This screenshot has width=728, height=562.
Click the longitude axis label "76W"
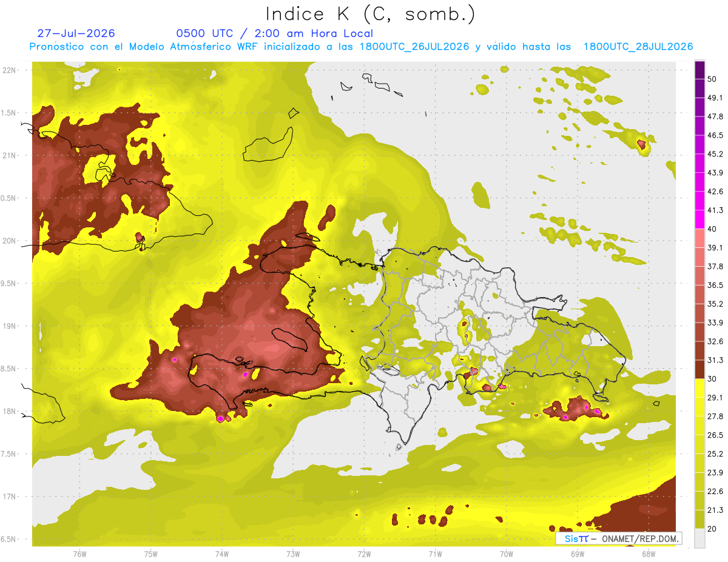(x=79, y=554)
